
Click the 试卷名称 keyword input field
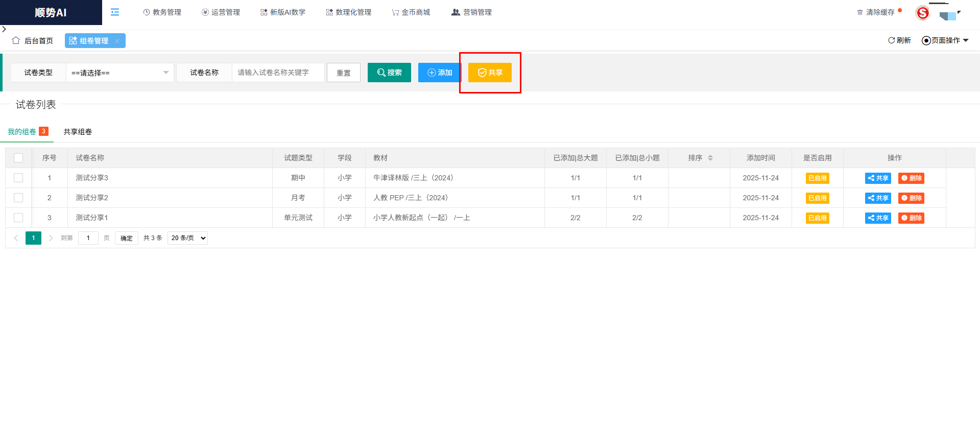click(x=278, y=73)
